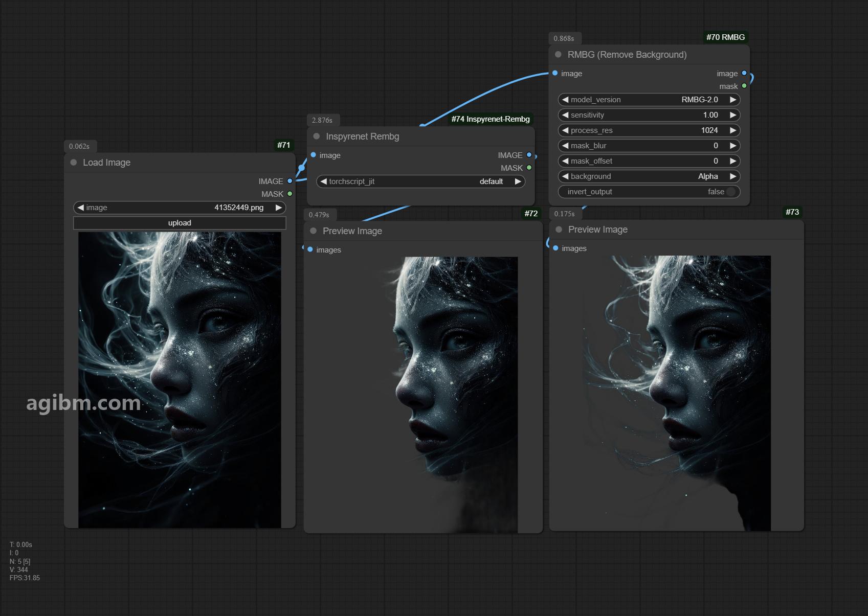Click the 0.062s execution time label
Screen dimensions: 868x616
pos(79,146)
